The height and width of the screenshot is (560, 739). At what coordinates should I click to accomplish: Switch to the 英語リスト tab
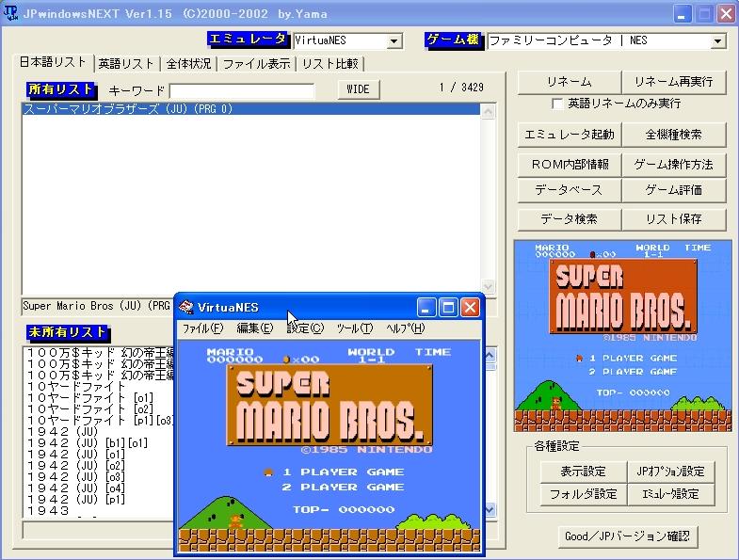point(126,64)
